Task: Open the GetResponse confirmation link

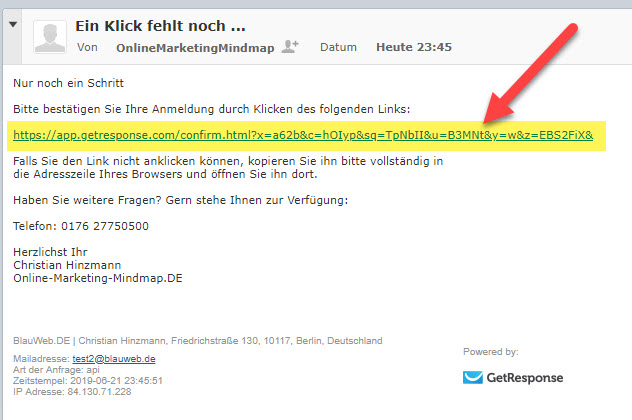Action: (x=303, y=135)
